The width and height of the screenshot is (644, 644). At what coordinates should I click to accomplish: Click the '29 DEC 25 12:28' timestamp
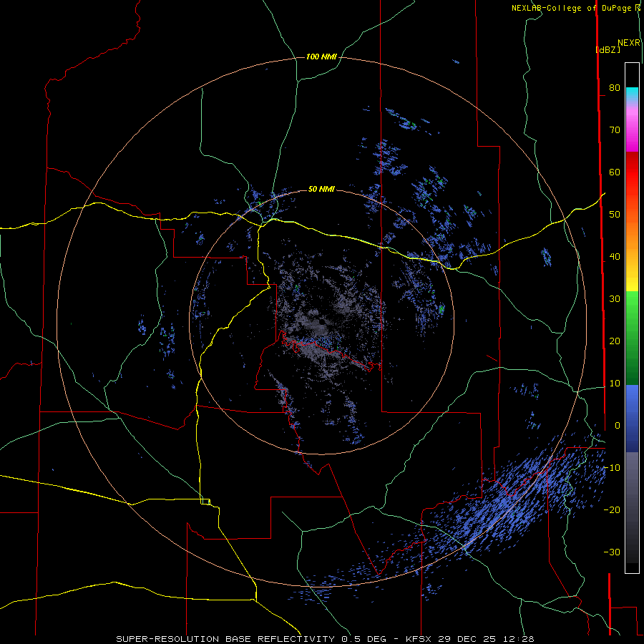click(x=486, y=639)
